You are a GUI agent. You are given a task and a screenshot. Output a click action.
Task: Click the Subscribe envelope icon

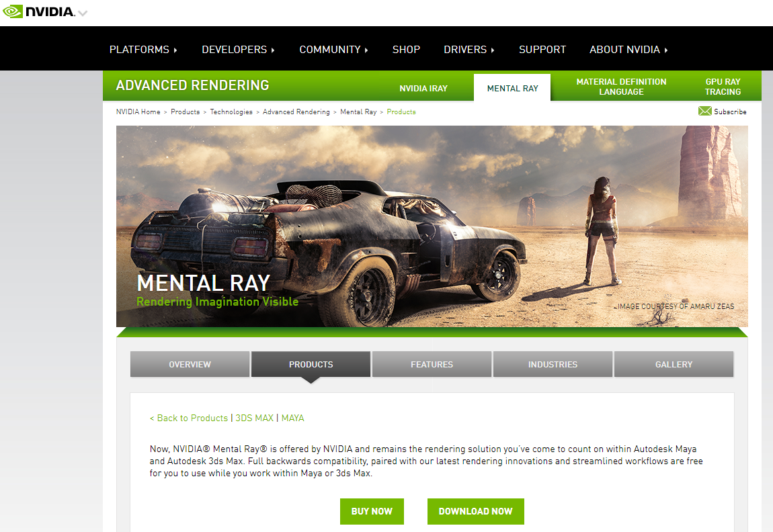point(705,111)
